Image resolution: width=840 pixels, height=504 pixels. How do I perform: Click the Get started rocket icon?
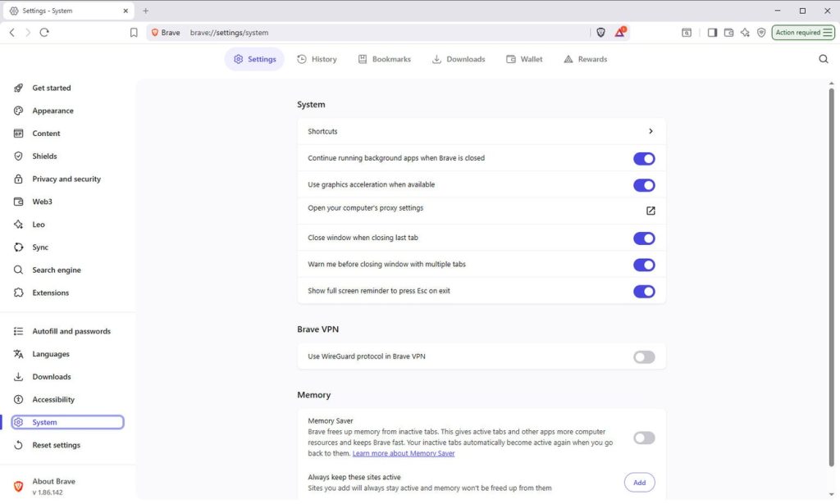[18, 88]
